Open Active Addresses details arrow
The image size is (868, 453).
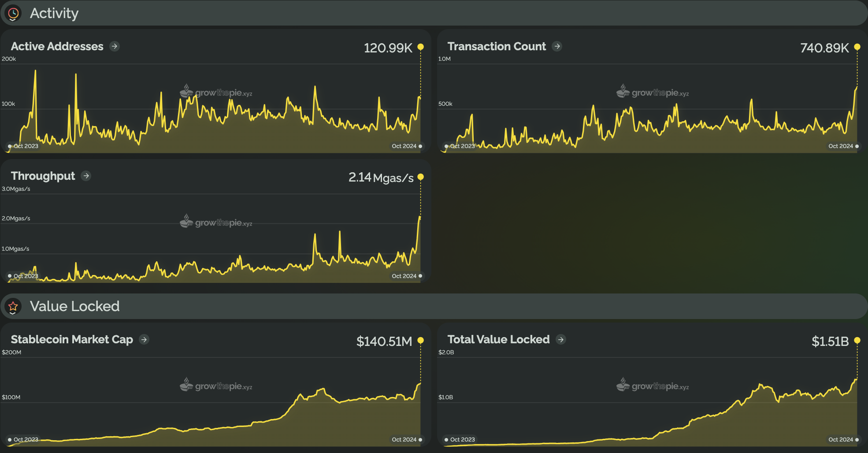115,46
